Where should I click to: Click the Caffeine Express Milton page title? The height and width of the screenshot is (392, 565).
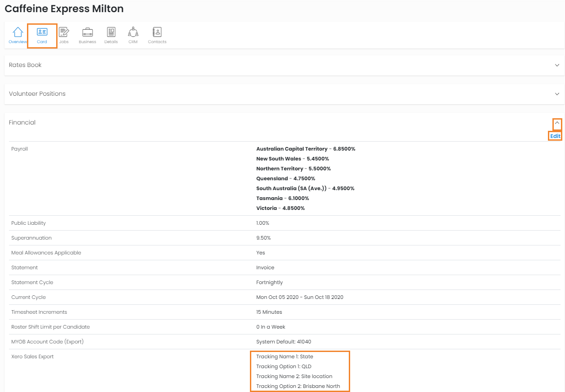pos(64,9)
